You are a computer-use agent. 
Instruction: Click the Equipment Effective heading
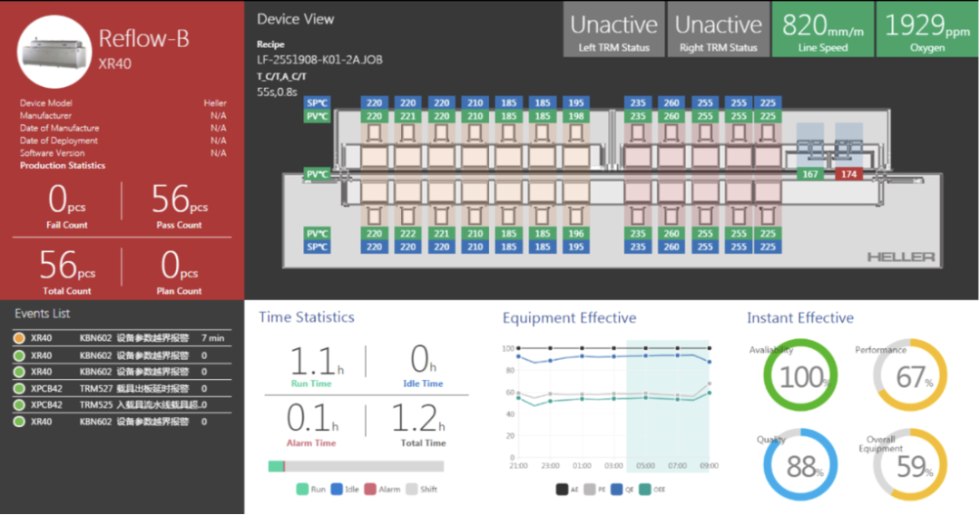(569, 317)
